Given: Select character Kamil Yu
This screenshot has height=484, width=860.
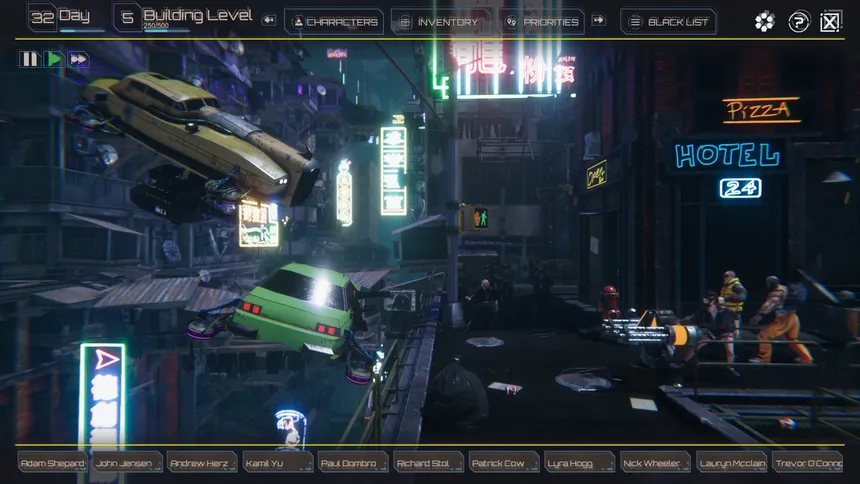Looking at the screenshot, I should [x=278, y=463].
